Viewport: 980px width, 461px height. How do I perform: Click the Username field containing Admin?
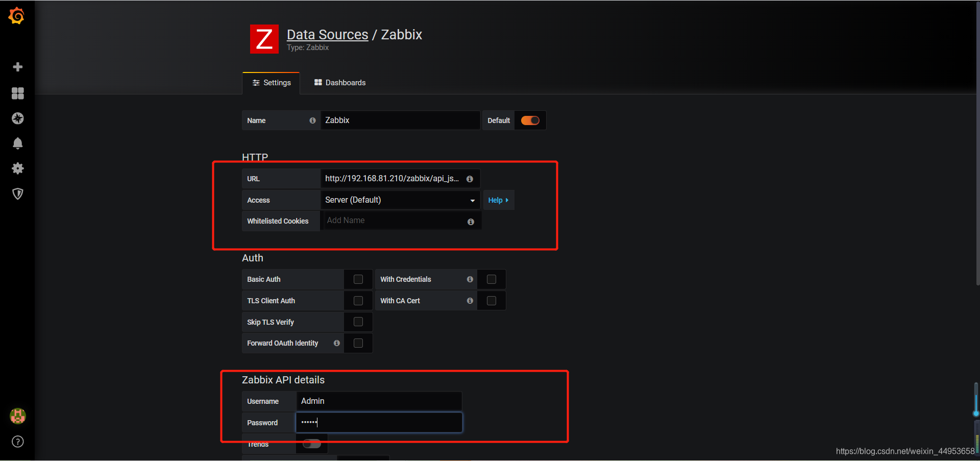tap(379, 401)
